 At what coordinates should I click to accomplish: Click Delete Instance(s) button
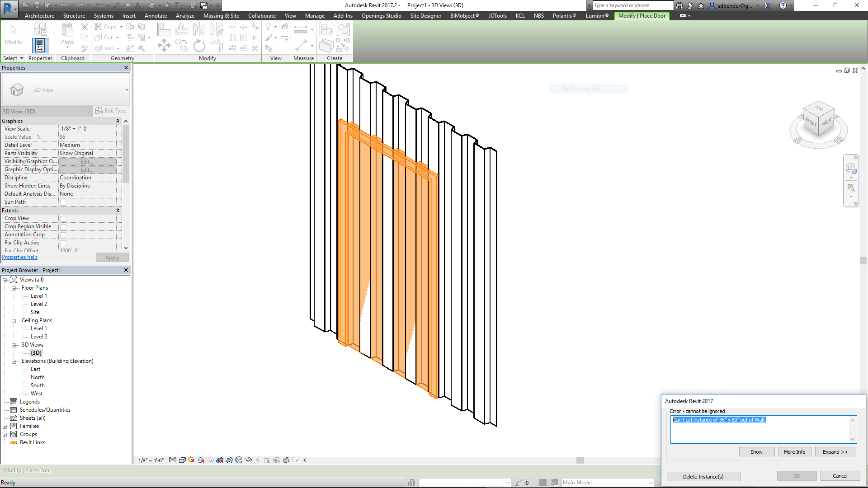(x=703, y=477)
